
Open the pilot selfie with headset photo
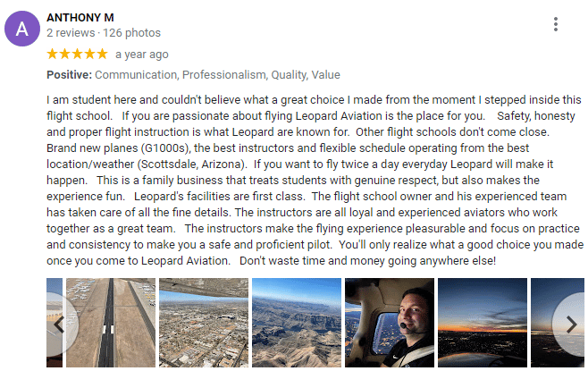click(390, 323)
